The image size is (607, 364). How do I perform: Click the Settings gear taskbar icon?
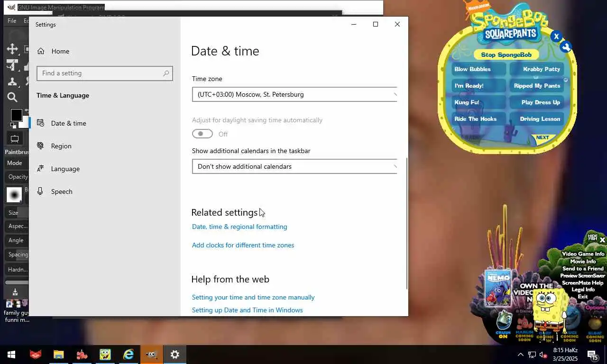coord(175,355)
